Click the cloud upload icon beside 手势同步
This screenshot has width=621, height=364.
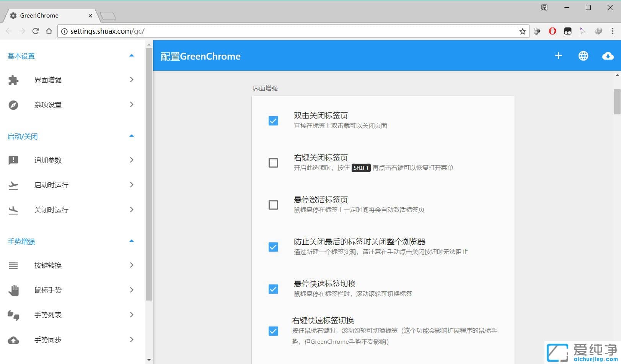click(x=13, y=340)
